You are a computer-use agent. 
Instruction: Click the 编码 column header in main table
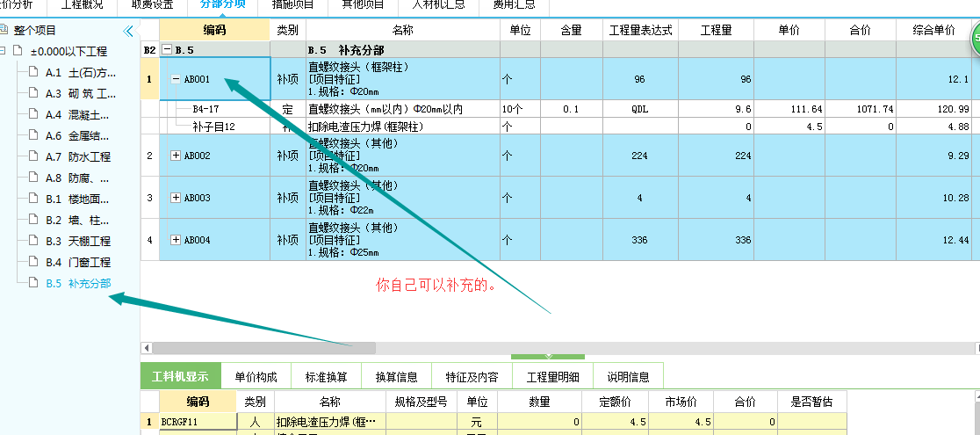pyautogui.click(x=214, y=30)
